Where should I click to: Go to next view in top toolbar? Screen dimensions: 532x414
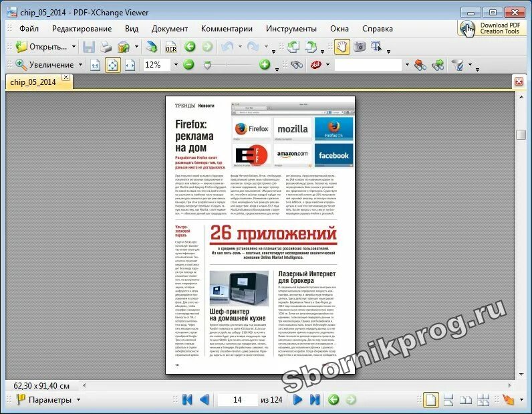click(x=207, y=47)
